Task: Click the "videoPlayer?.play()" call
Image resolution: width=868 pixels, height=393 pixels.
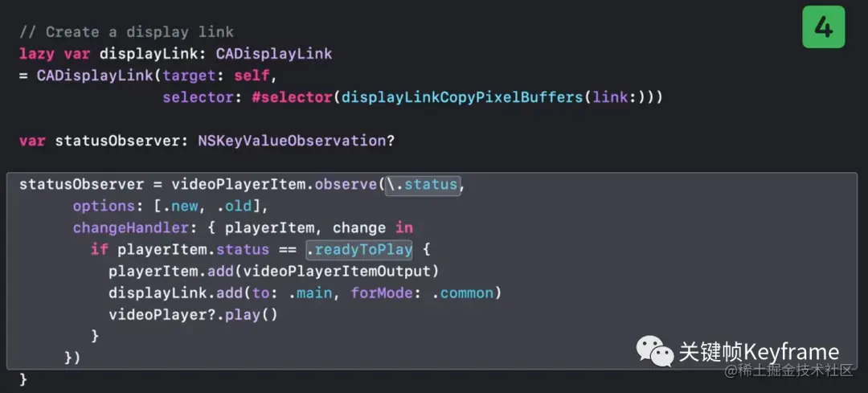Action: coord(193,315)
